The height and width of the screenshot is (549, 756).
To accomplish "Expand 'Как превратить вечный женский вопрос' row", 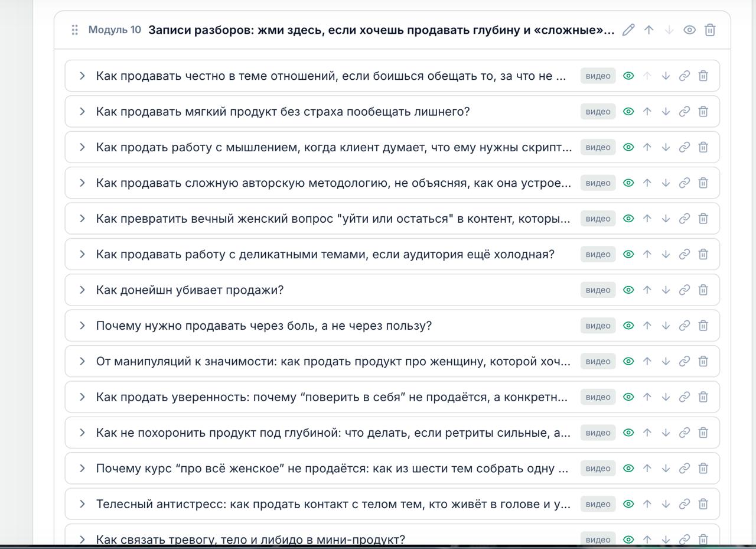I will [82, 219].
